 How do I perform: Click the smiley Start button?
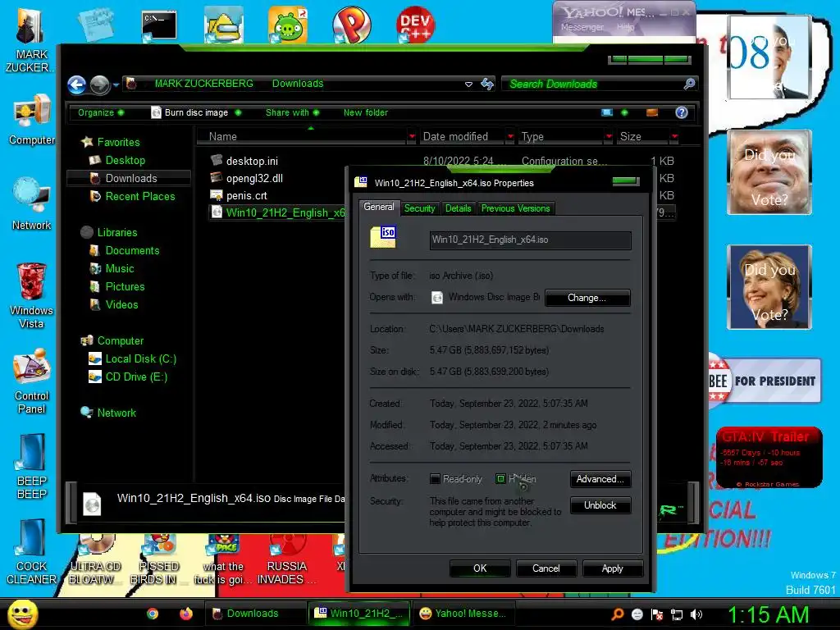tap(22, 614)
